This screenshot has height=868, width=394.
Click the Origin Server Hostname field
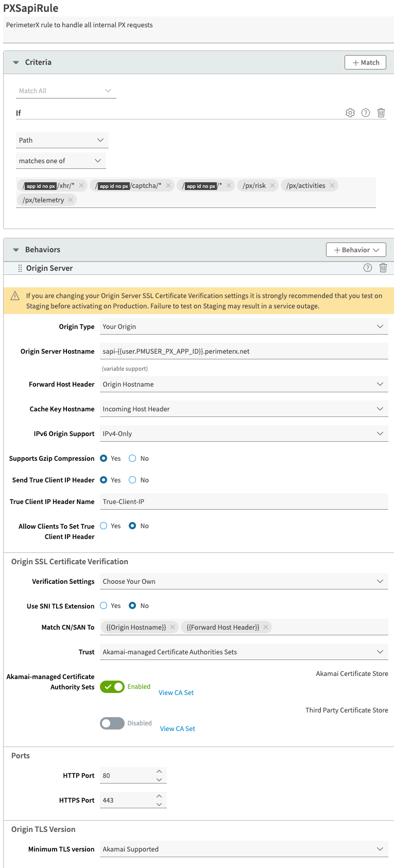pos(244,351)
